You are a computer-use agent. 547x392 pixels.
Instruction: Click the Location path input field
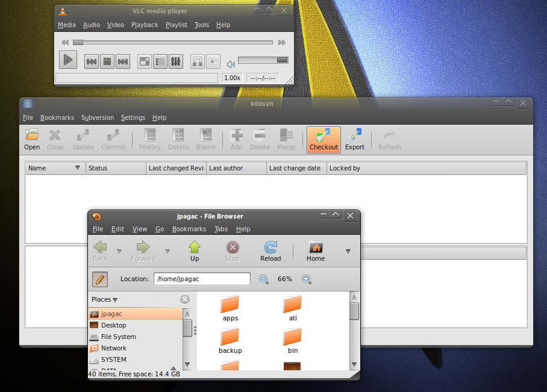click(x=202, y=279)
